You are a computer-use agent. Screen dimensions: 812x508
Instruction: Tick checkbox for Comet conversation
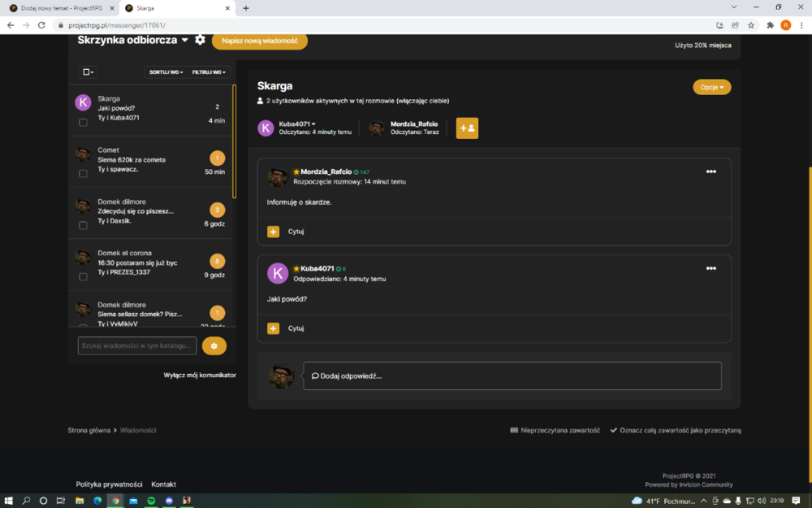(83, 174)
